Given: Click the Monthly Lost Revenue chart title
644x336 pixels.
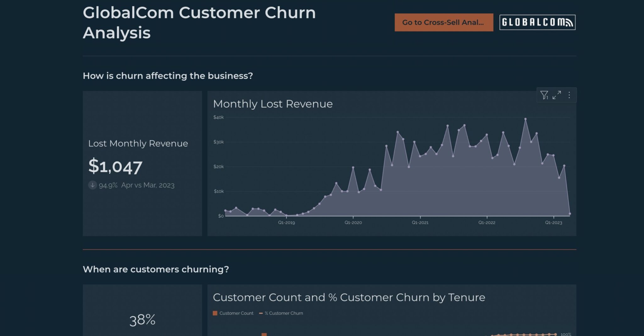Looking at the screenshot, I should (x=273, y=104).
